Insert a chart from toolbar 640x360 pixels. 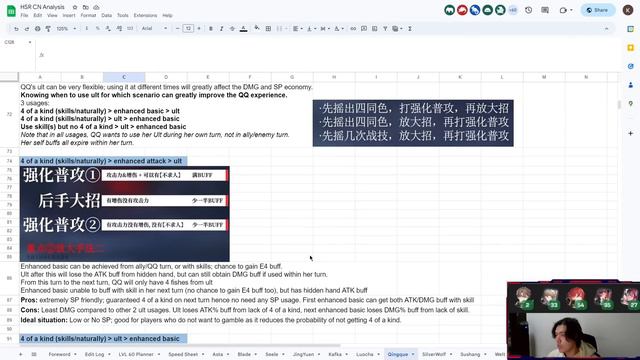tap(374, 29)
